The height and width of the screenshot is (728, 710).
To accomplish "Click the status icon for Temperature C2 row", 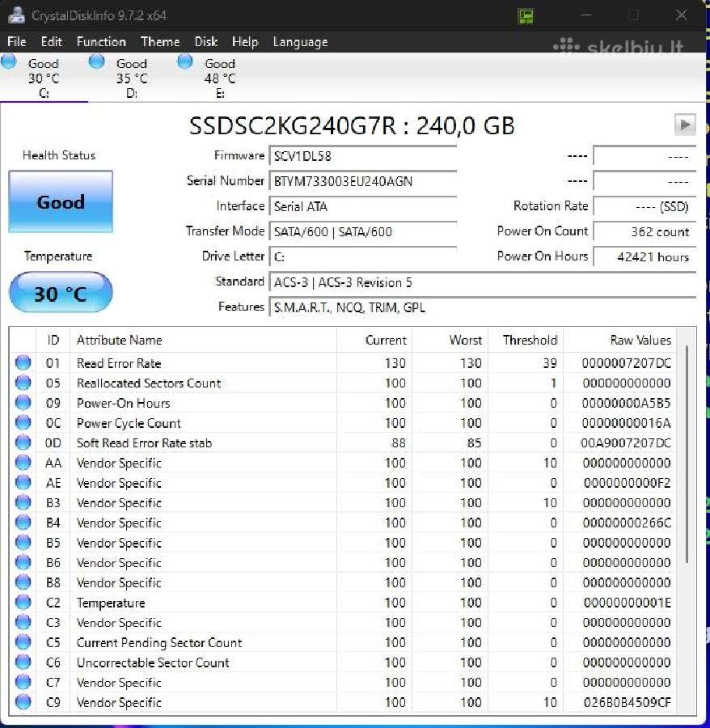I will (x=23, y=602).
